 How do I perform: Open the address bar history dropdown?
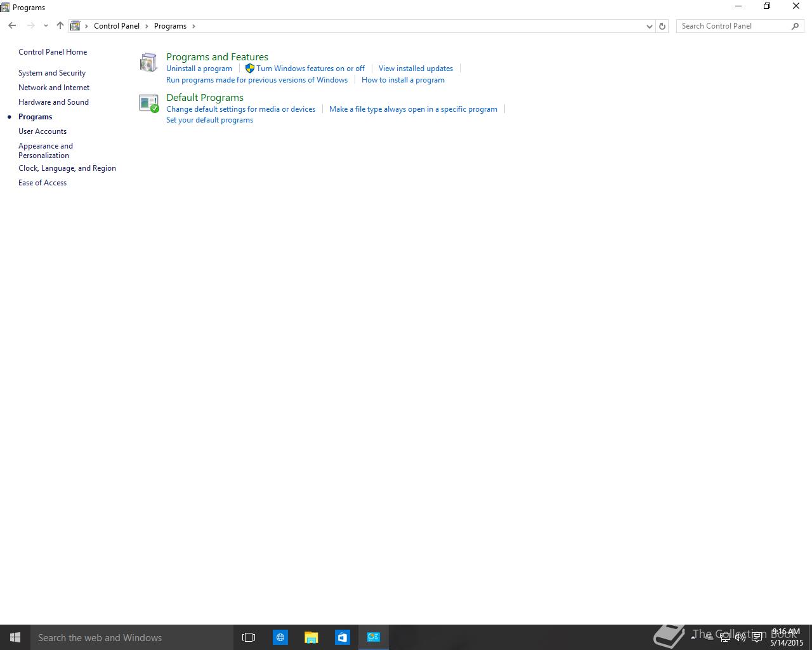coord(649,26)
